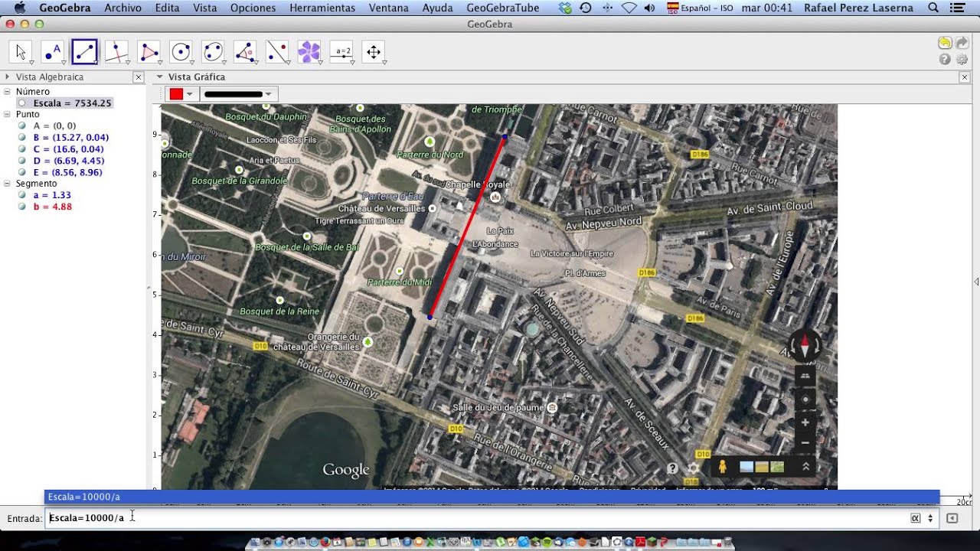The image size is (980, 551).
Task: Select the purple flower special objects tool
Action: coord(309,52)
